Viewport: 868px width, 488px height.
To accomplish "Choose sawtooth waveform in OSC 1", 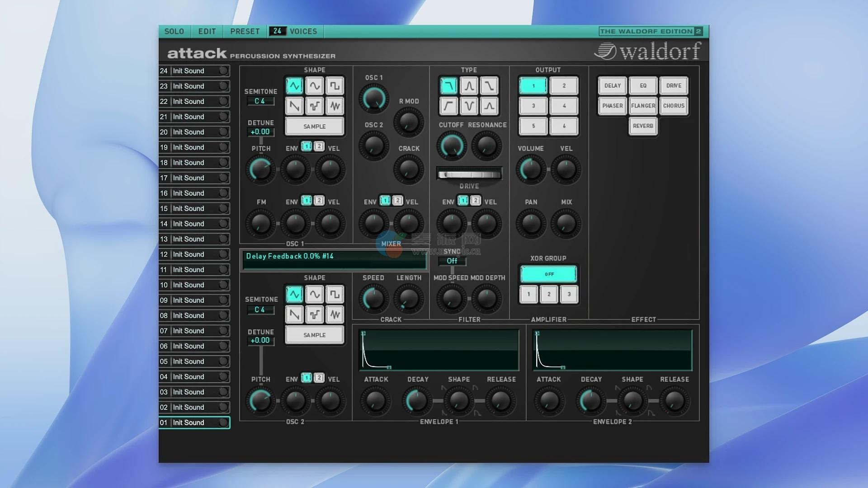I will pyautogui.click(x=294, y=106).
